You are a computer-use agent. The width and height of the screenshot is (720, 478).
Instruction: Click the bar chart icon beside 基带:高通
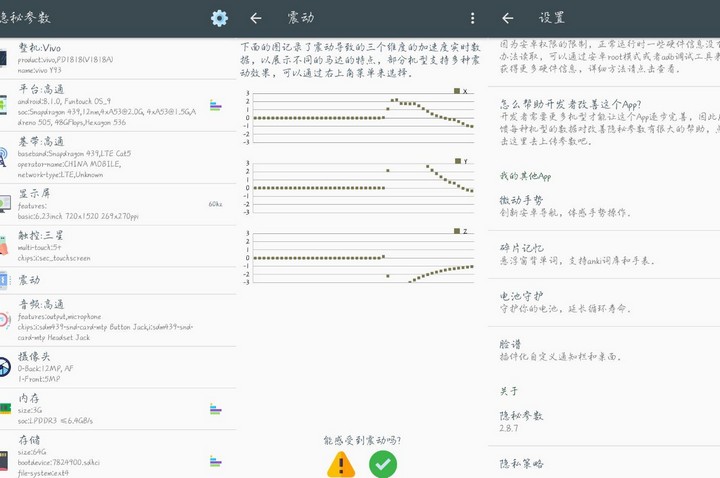[216, 156]
